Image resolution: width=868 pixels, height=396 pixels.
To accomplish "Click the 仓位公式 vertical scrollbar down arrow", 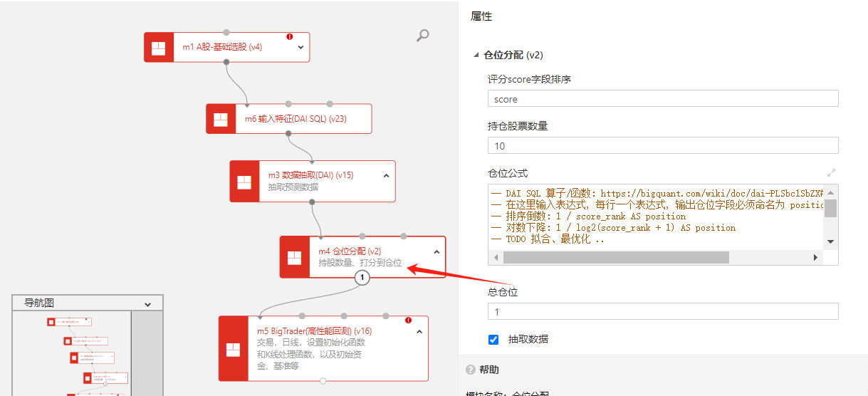I will (x=830, y=242).
